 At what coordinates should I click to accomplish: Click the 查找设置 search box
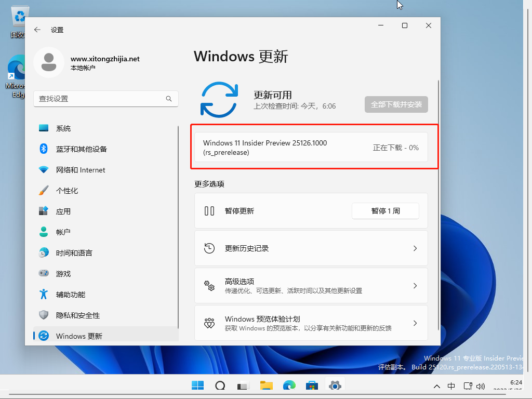[106, 99]
